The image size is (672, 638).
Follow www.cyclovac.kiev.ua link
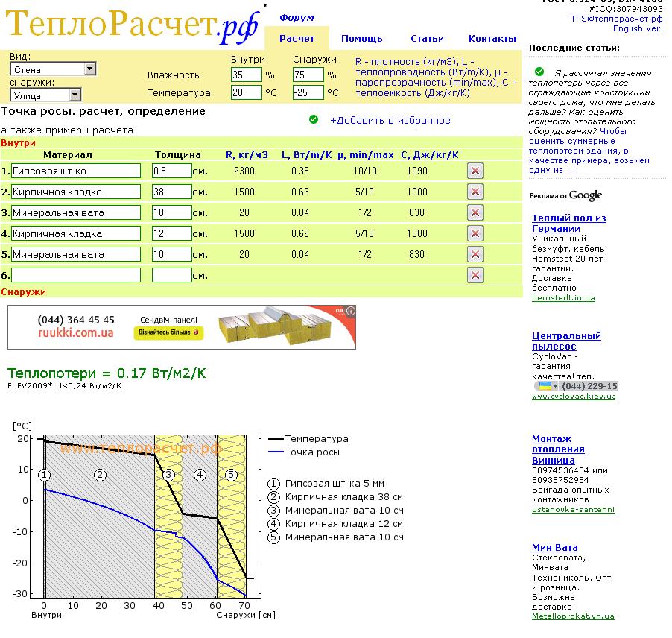click(x=574, y=397)
